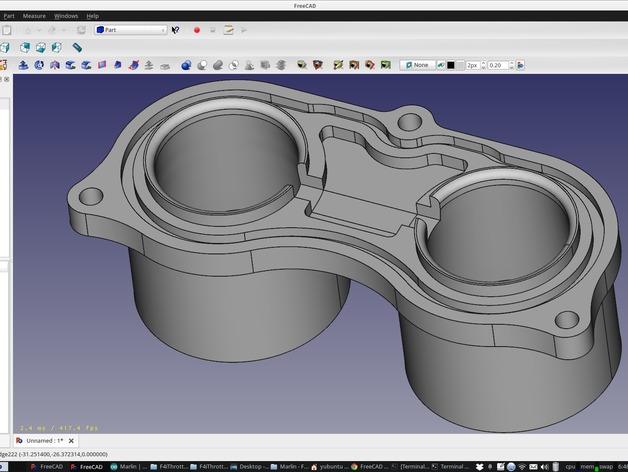This screenshot has height=472, width=628.
Task: Open the Help menu
Action: pos(93,16)
